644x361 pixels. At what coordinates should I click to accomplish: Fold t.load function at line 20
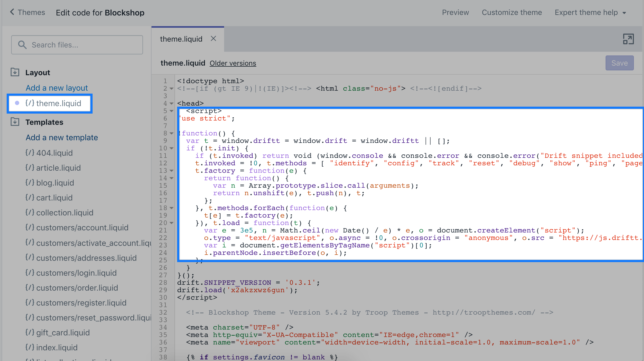click(172, 223)
